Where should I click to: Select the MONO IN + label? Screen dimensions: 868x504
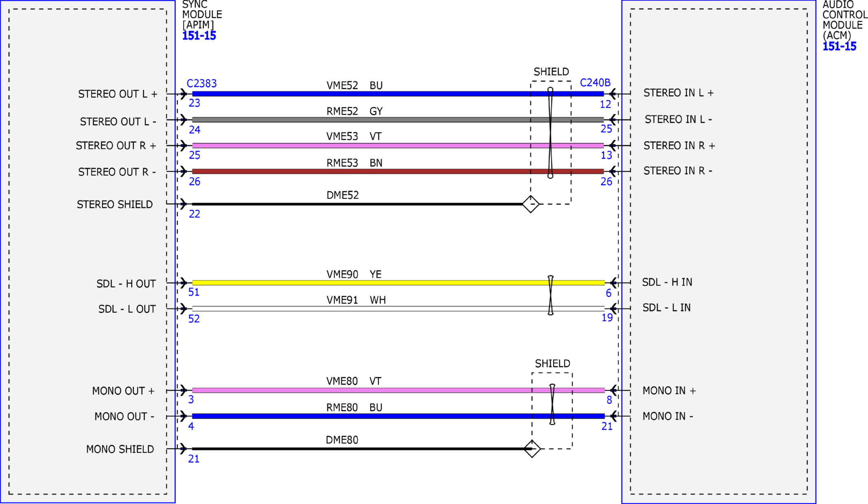pyautogui.click(x=670, y=391)
